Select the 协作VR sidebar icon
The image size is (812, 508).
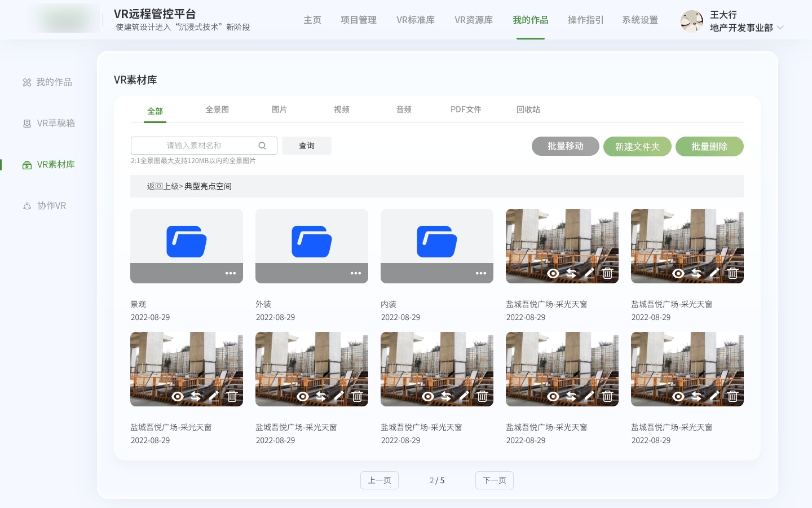(27, 205)
